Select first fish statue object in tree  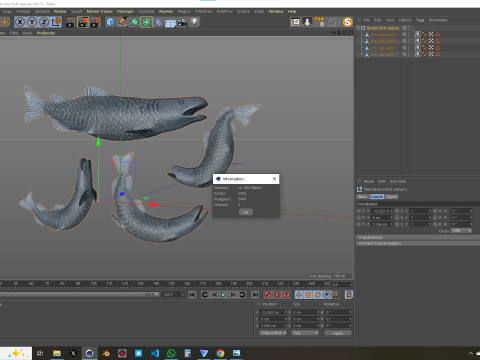(384, 34)
